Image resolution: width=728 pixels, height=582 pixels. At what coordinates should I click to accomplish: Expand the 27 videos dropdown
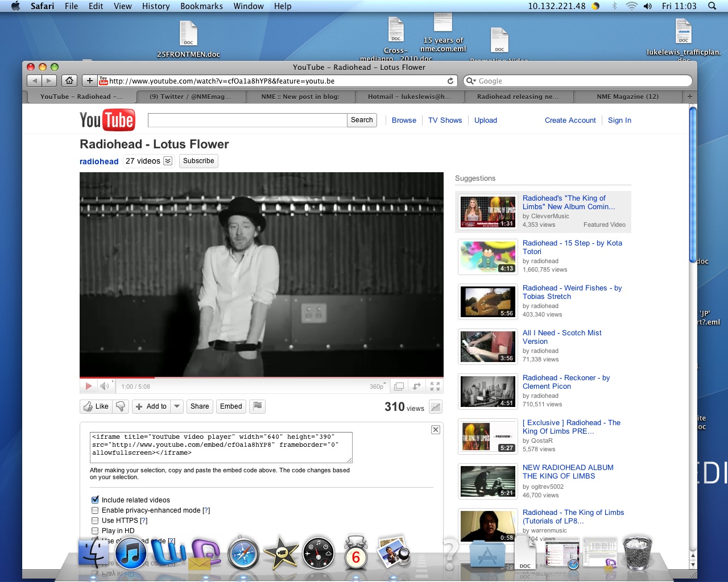168,161
